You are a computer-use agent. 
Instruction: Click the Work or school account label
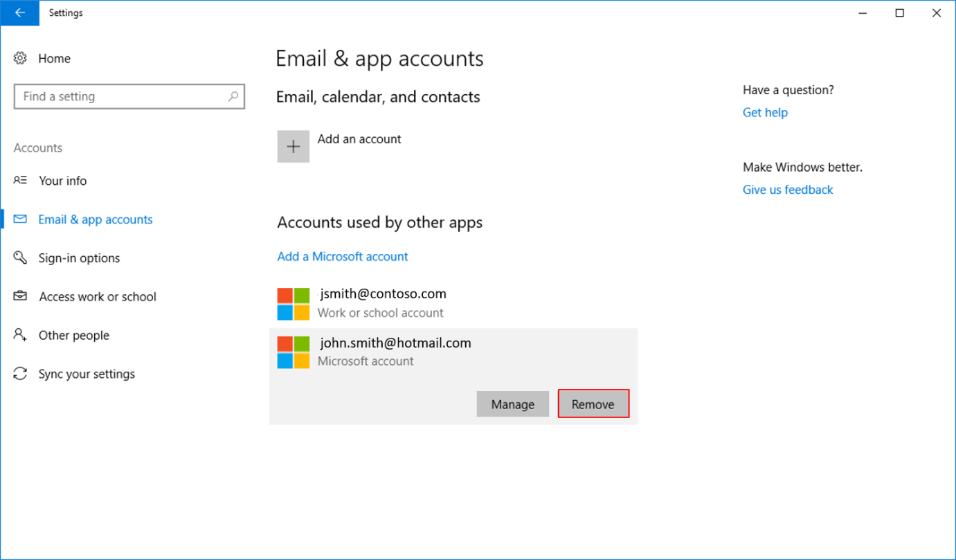381,313
